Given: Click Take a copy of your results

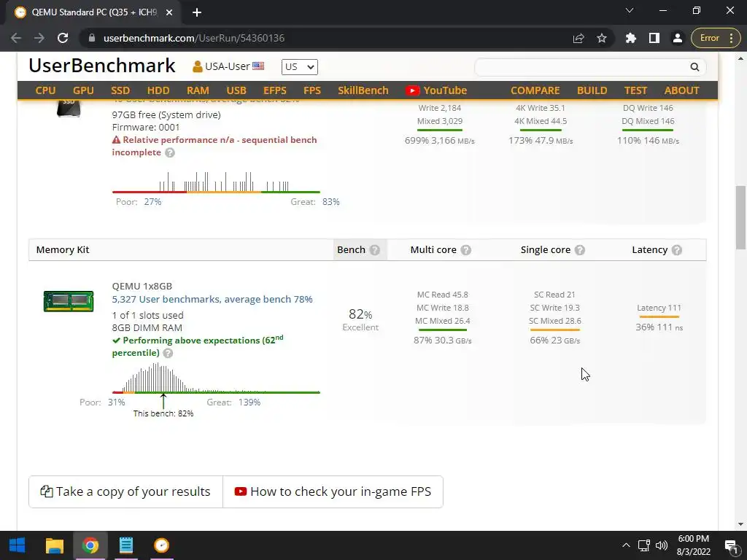Looking at the screenshot, I should [x=125, y=492].
